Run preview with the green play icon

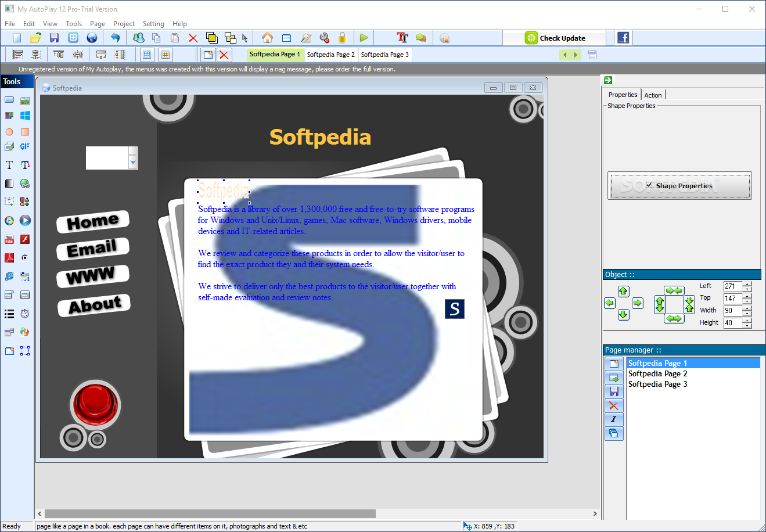point(364,38)
